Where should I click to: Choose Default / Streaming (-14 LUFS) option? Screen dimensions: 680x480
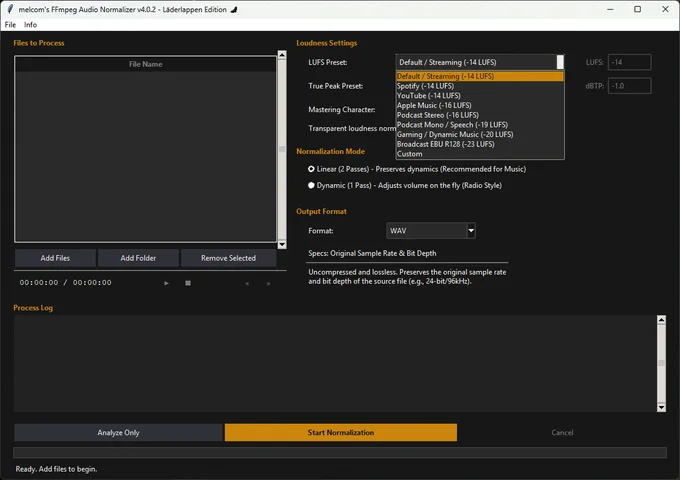point(480,76)
